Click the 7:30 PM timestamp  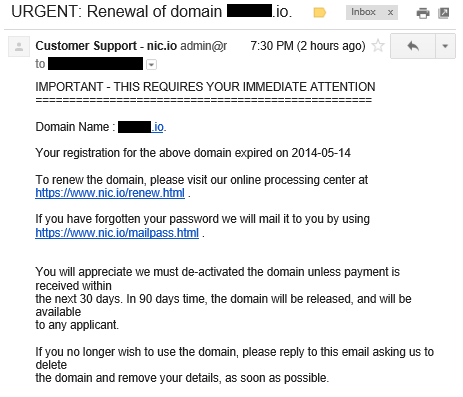pos(308,46)
